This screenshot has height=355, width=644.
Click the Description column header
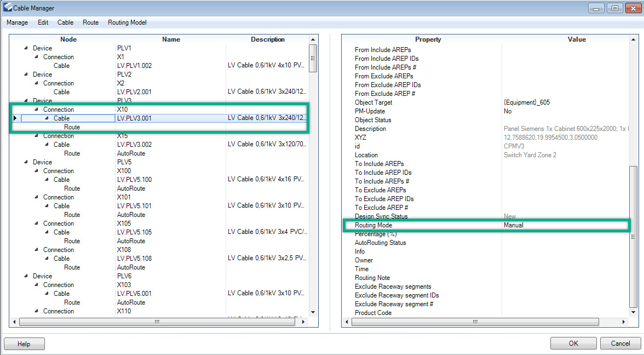[x=267, y=39]
